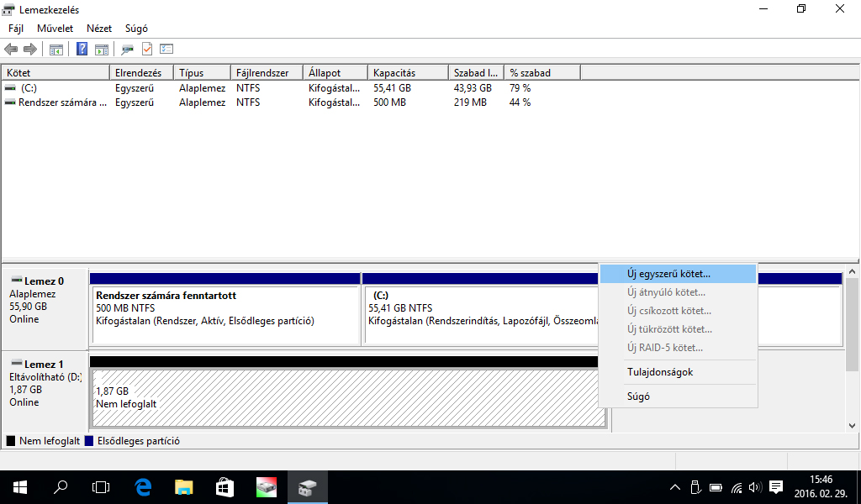
Task: Expand the hidden system tray icons chevron
Action: click(x=674, y=487)
